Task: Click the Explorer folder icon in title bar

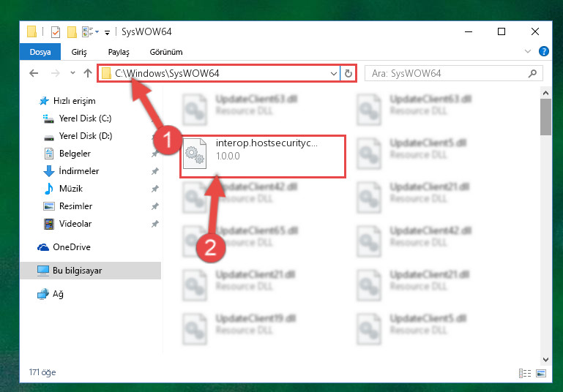Action: [32, 32]
